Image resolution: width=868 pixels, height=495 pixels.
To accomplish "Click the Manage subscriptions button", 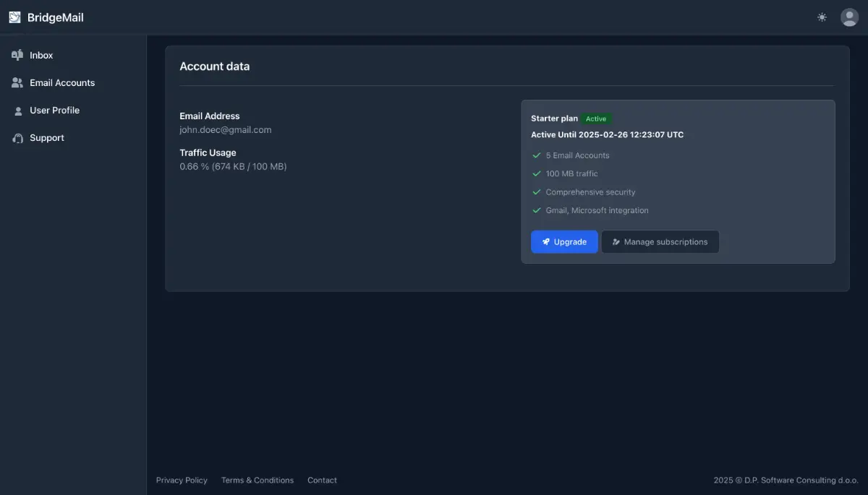I will 660,242.
